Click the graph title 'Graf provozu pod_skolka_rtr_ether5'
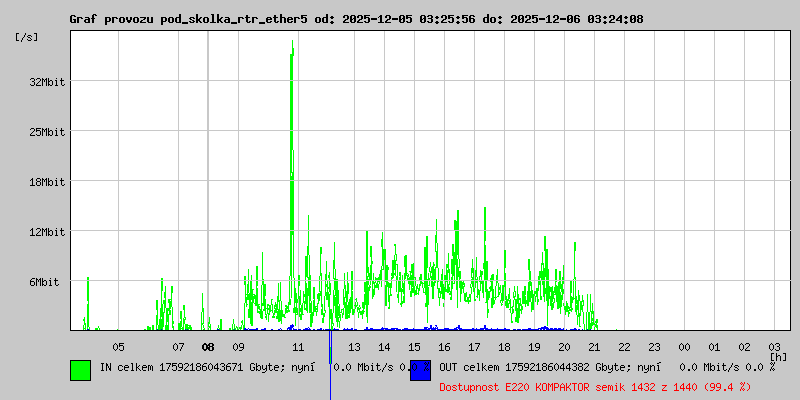This screenshot has width=800, height=400. tap(190, 19)
